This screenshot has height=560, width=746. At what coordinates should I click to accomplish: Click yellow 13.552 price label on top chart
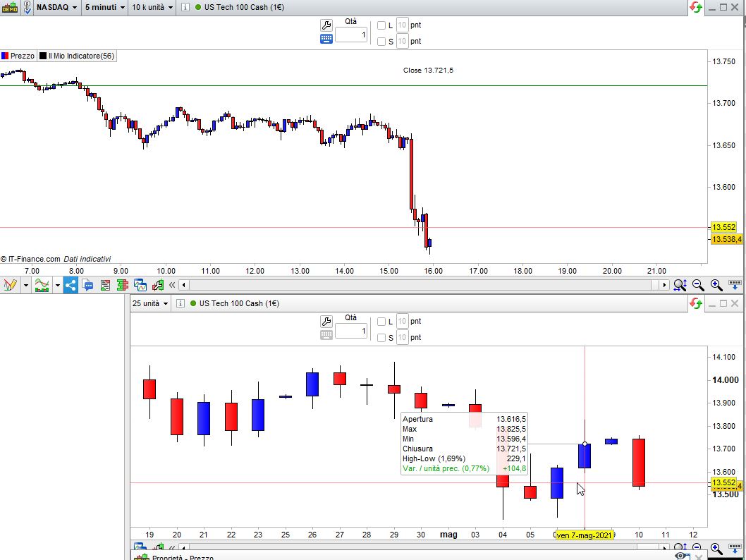point(723,227)
